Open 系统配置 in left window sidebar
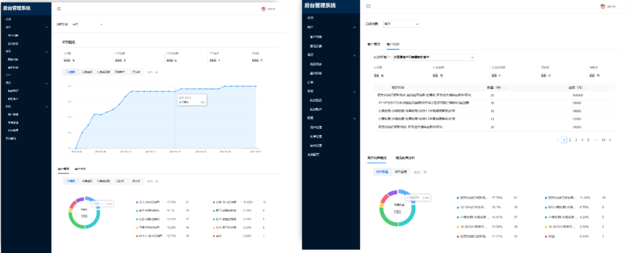644x253 pixels. [x=11, y=138]
